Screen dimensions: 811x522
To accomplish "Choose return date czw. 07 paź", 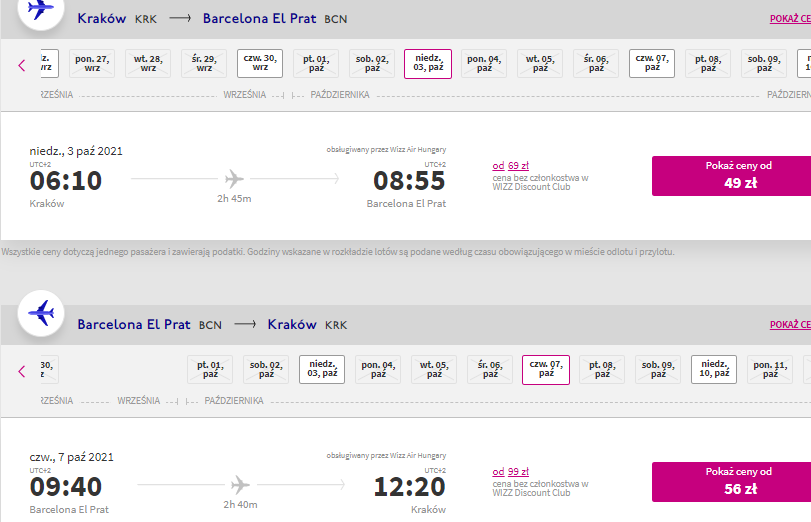I will (546, 369).
